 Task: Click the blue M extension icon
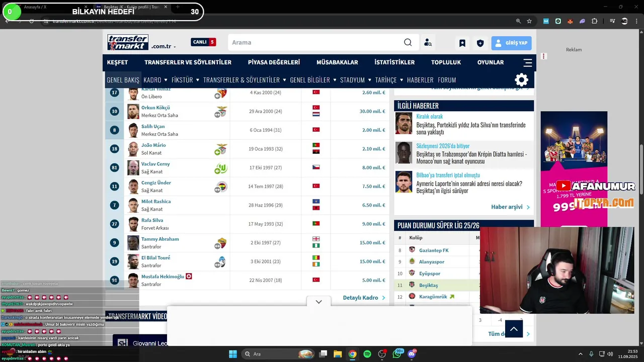[x=546, y=21]
